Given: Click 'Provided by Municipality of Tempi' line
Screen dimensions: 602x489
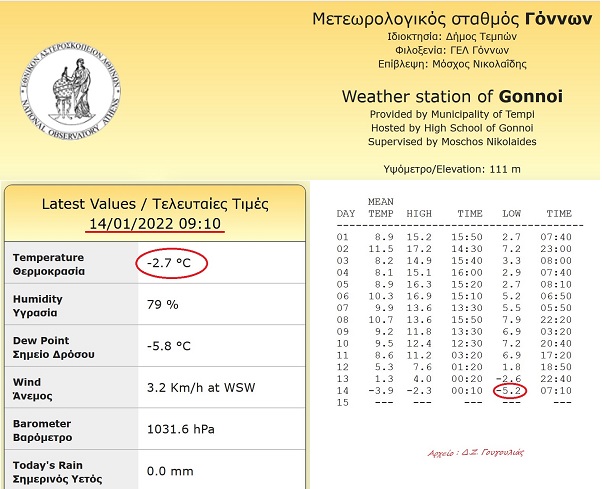Looking at the screenshot, I should pyautogui.click(x=452, y=114).
